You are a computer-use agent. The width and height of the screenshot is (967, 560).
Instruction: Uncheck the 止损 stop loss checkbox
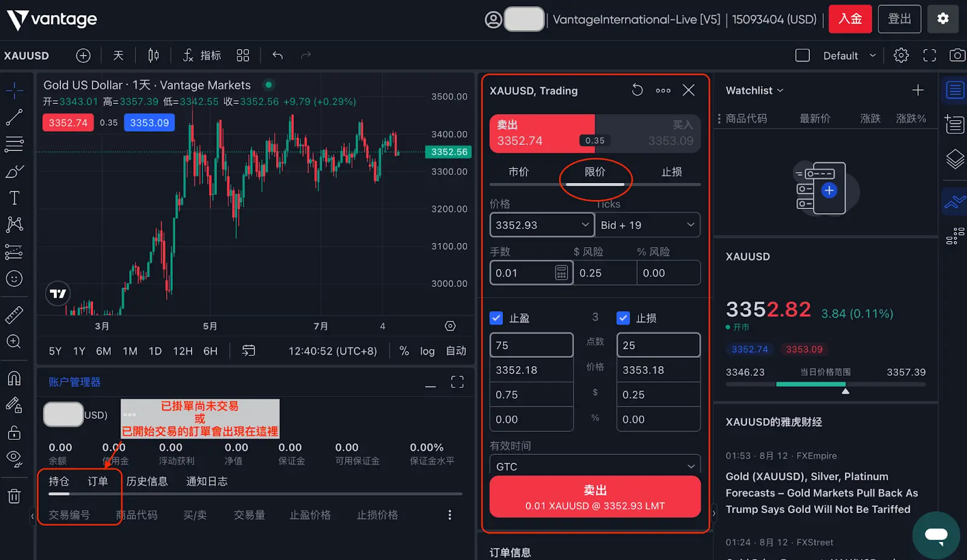(623, 318)
